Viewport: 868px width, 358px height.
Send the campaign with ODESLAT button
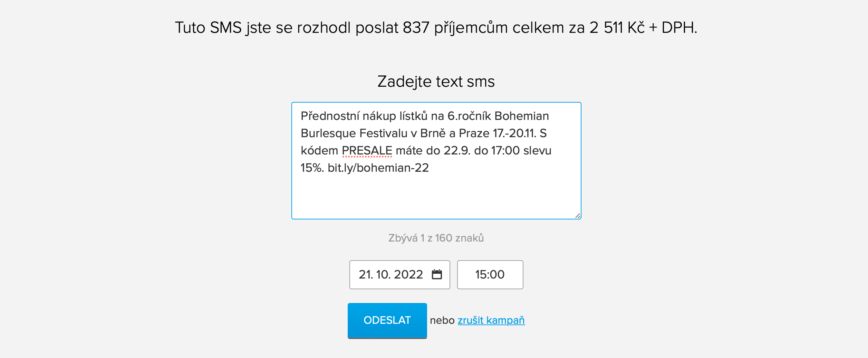[387, 320]
